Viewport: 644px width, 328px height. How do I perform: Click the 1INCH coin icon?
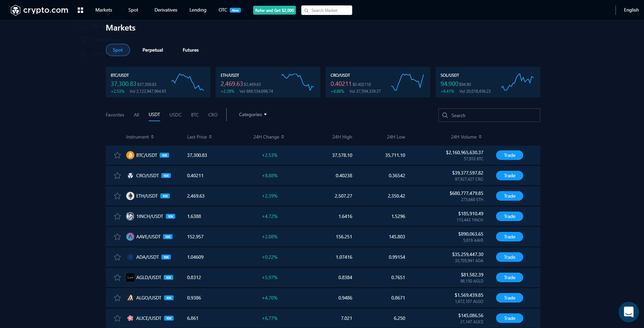(x=130, y=216)
